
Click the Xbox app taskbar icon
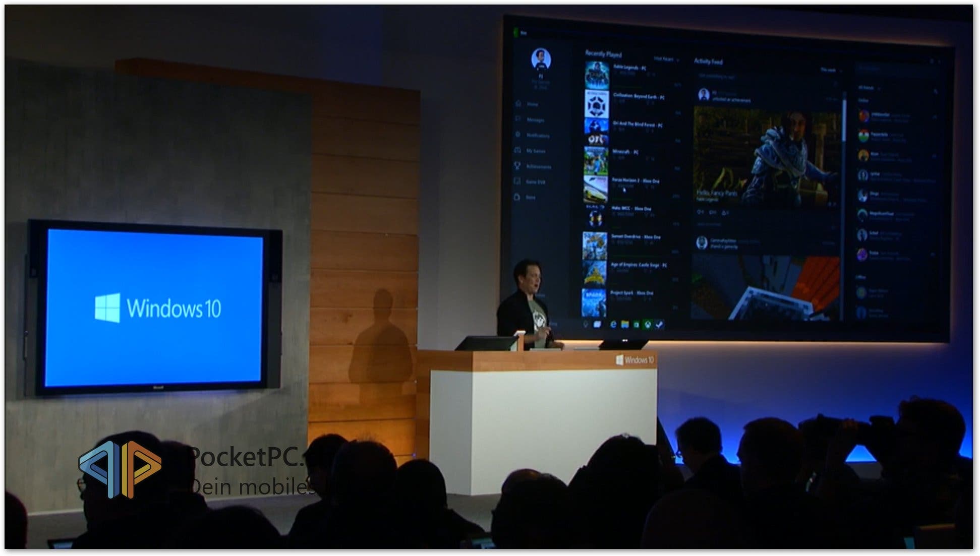(647, 324)
